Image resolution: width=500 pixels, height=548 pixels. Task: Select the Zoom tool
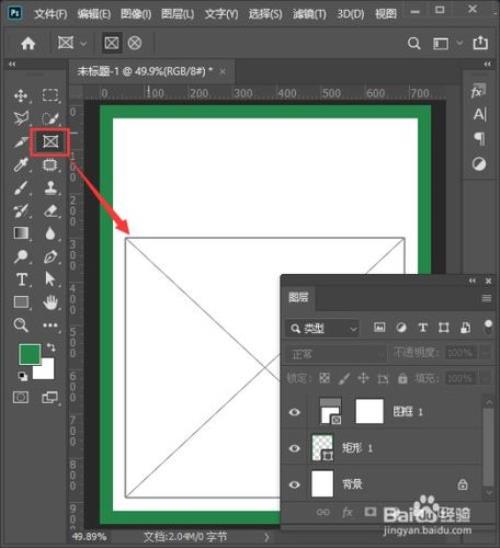pyautogui.click(x=21, y=325)
